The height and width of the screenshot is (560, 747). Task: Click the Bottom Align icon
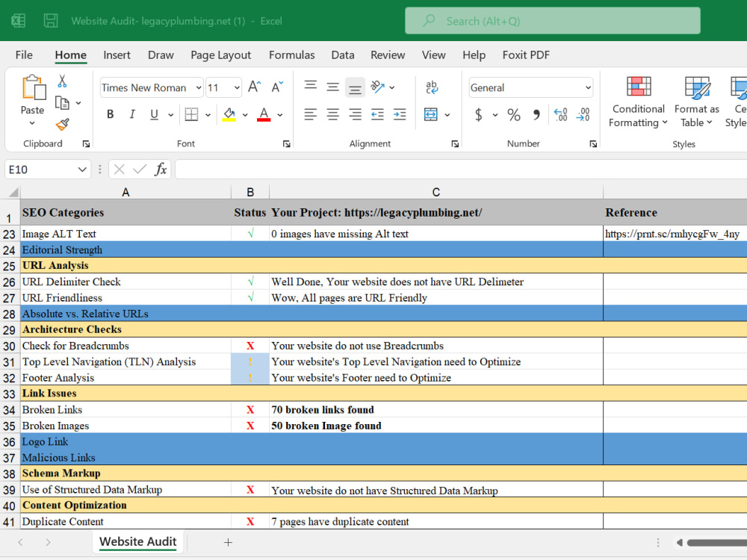coord(355,87)
